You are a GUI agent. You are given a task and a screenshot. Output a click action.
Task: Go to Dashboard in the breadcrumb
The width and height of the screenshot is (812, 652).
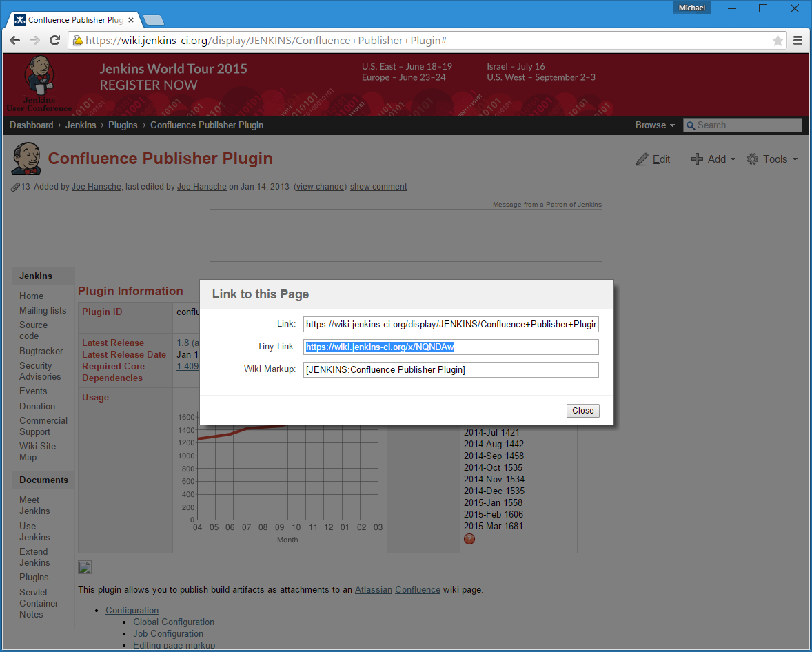[x=31, y=125]
